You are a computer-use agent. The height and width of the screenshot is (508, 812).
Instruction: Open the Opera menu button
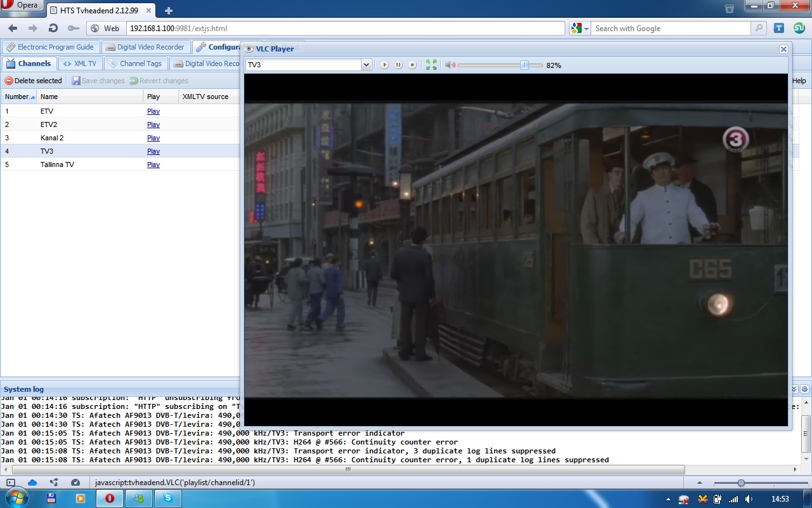(x=22, y=5)
